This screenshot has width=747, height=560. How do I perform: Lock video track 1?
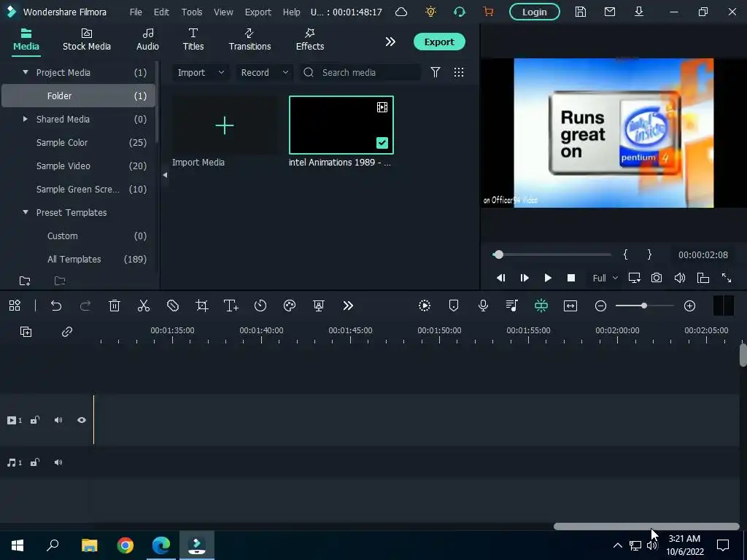click(35, 420)
